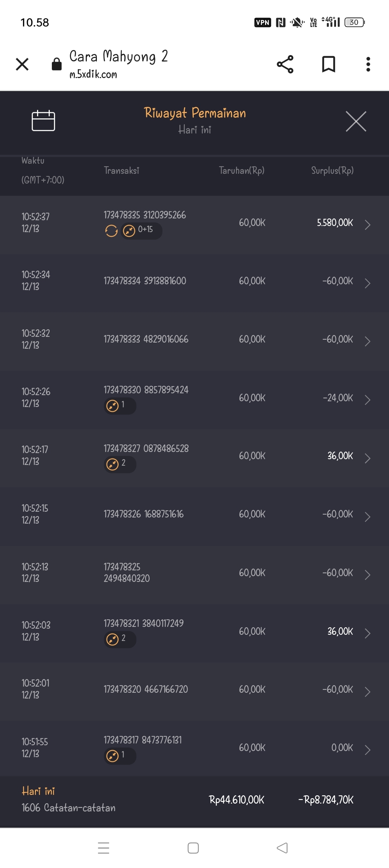This screenshot has width=389, height=868.
Task: Bookmark this page in browser
Action: [328, 64]
